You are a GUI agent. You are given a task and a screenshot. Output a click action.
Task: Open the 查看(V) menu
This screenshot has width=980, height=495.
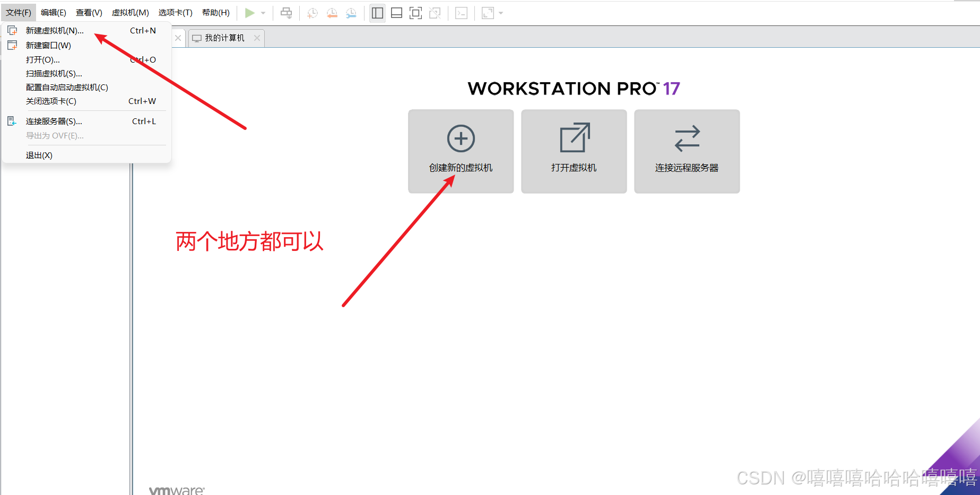click(89, 13)
